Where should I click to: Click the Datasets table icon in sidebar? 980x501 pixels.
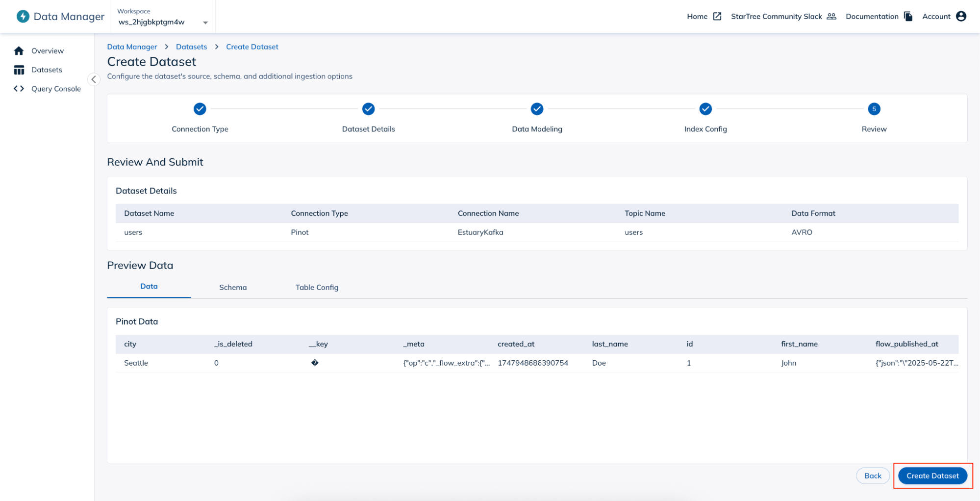point(19,70)
